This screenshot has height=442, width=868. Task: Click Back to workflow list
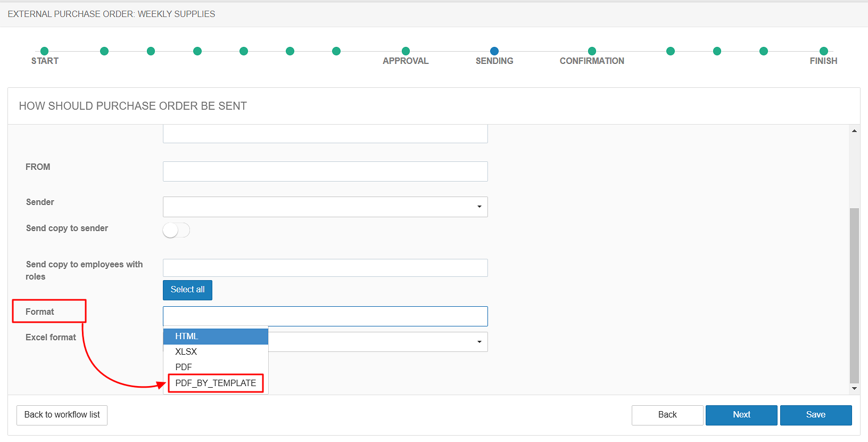click(x=62, y=415)
